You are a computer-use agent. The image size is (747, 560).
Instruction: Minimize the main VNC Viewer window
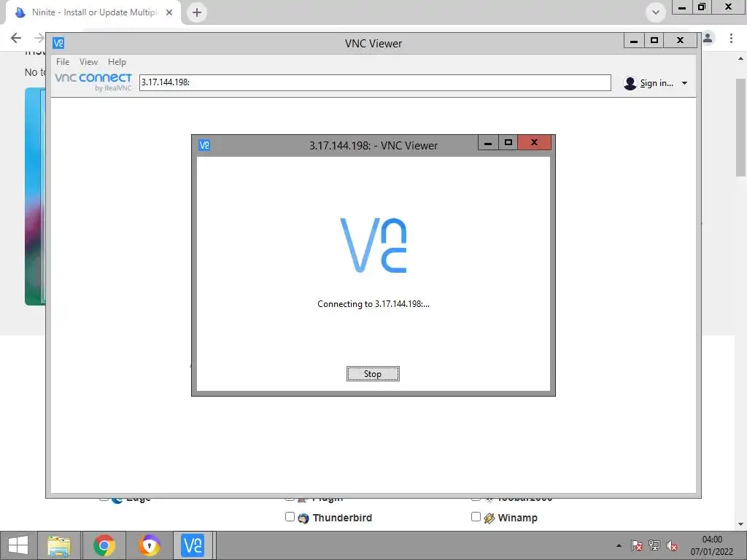click(634, 41)
